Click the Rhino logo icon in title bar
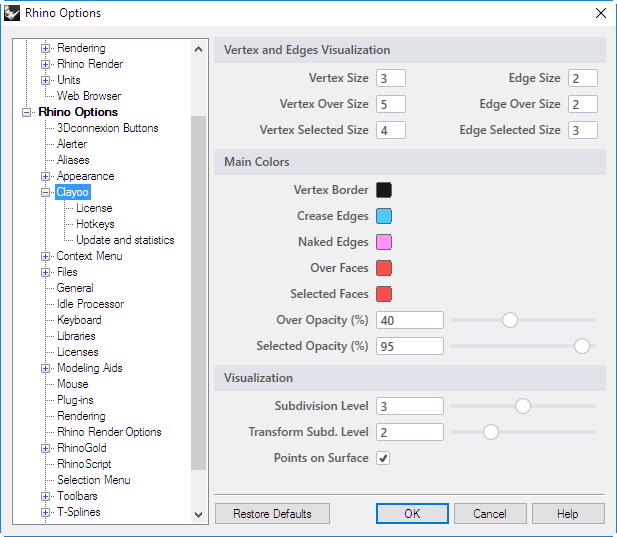 pyautogui.click(x=12, y=13)
